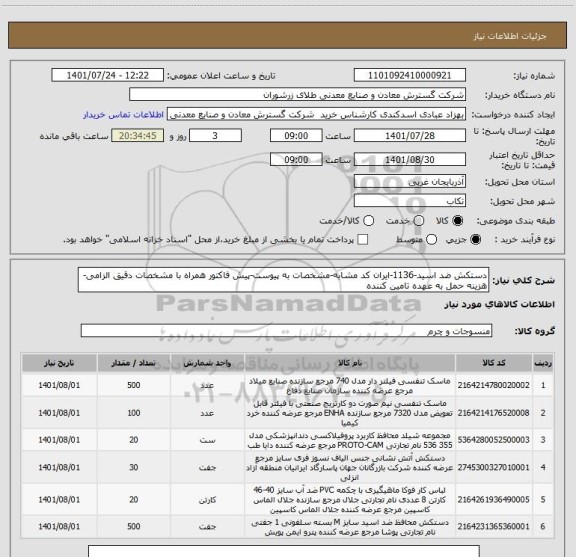Select the خدمت radio button
Image resolution: width=576 pixels, height=557 pixels.
tap(419, 221)
